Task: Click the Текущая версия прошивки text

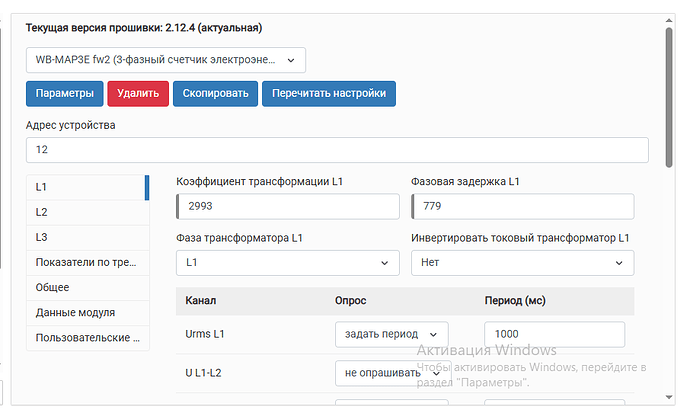Action: point(144,28)
